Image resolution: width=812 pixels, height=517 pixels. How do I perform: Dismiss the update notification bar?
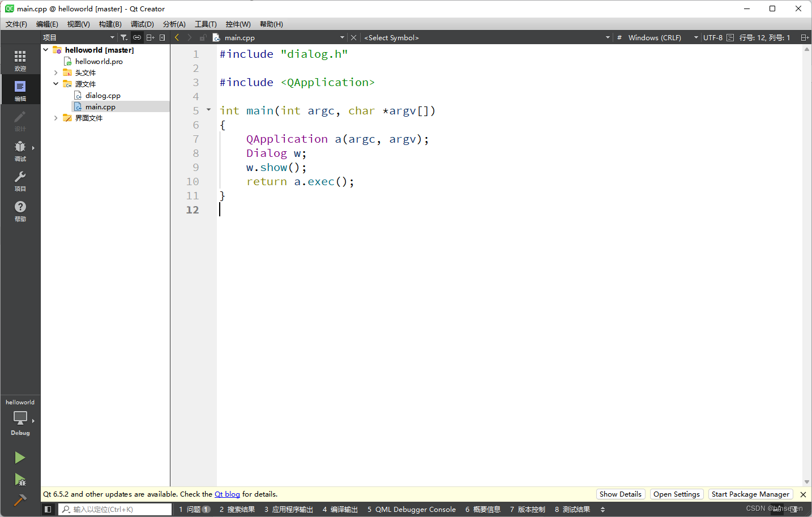[x=803, y=494]
